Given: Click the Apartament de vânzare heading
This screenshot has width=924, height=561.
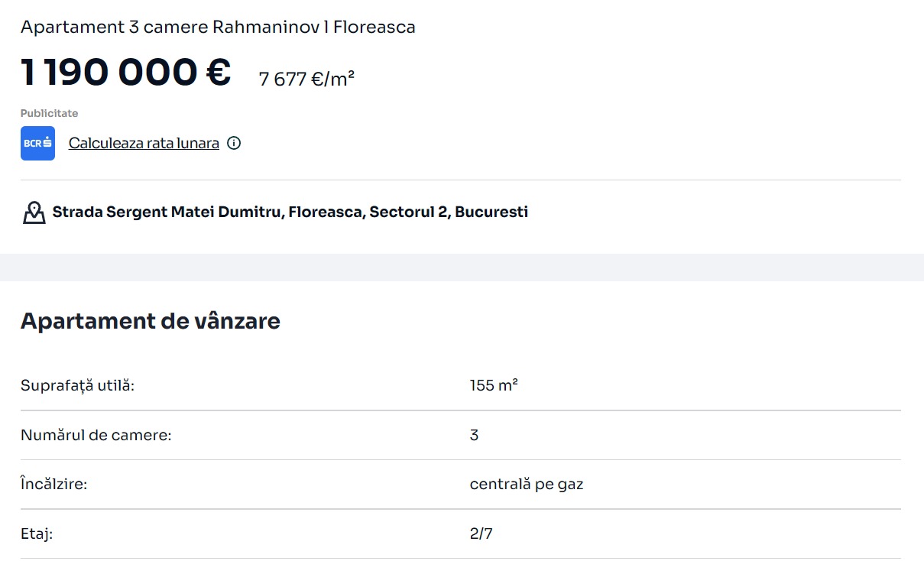Looking at the screenshot, I should (150, 321).
